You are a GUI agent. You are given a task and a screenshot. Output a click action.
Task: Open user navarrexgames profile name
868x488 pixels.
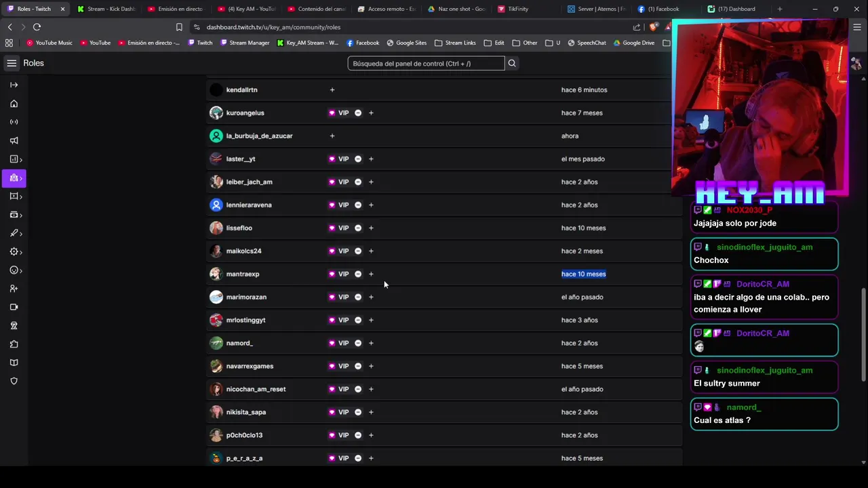pos(250,366)
